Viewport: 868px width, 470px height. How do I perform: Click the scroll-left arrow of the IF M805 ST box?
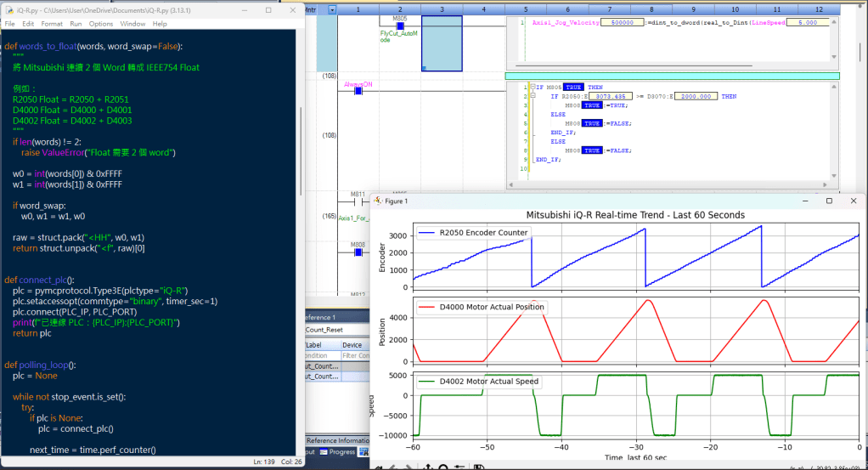pyautogui.click(x=510, y=184)
